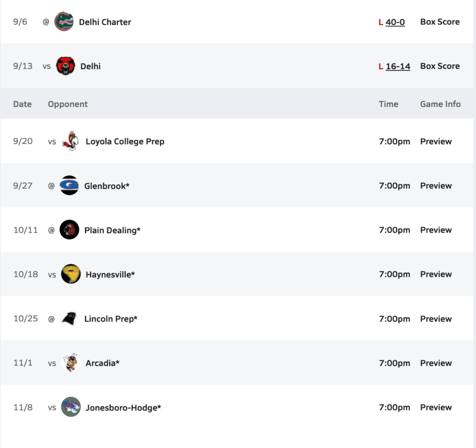This screenshot has height=448, width=476.
Task: Click the Arcadia opponent name
Action: [102, 363]
